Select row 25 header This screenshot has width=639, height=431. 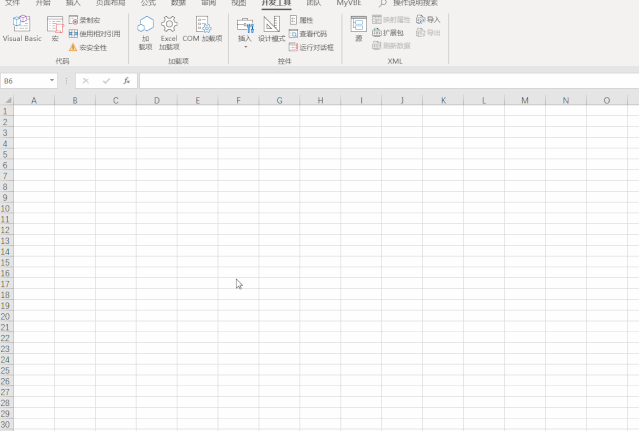[x=7, y=370]
